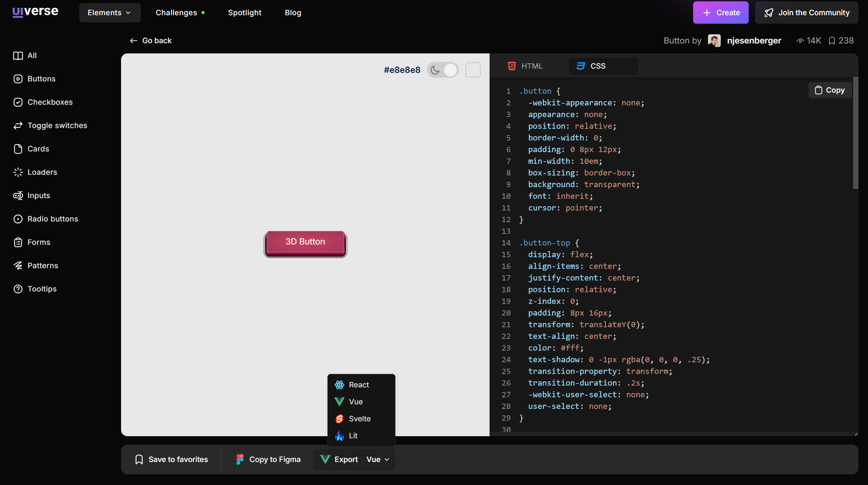The image size is (868, 485).
Task: Open the Loaders category icon
Action: click(18, 172)
